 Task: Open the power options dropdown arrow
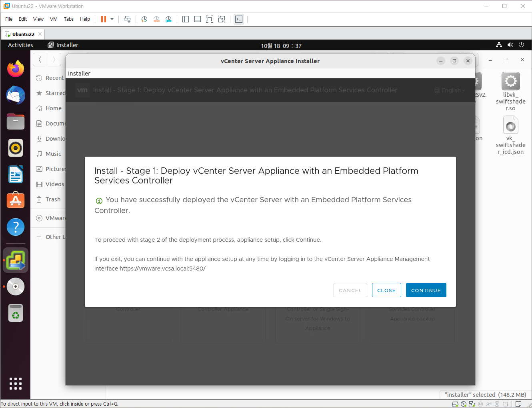112,19
